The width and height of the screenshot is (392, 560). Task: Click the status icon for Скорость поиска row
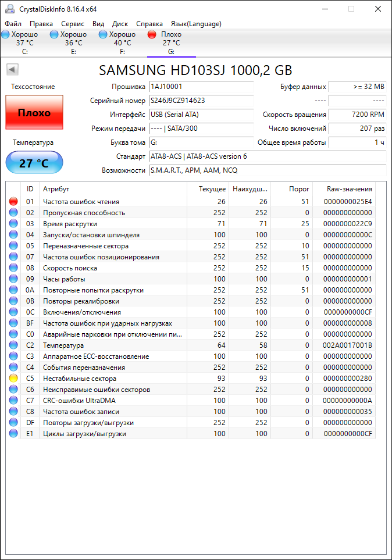[x=13, y=268]
